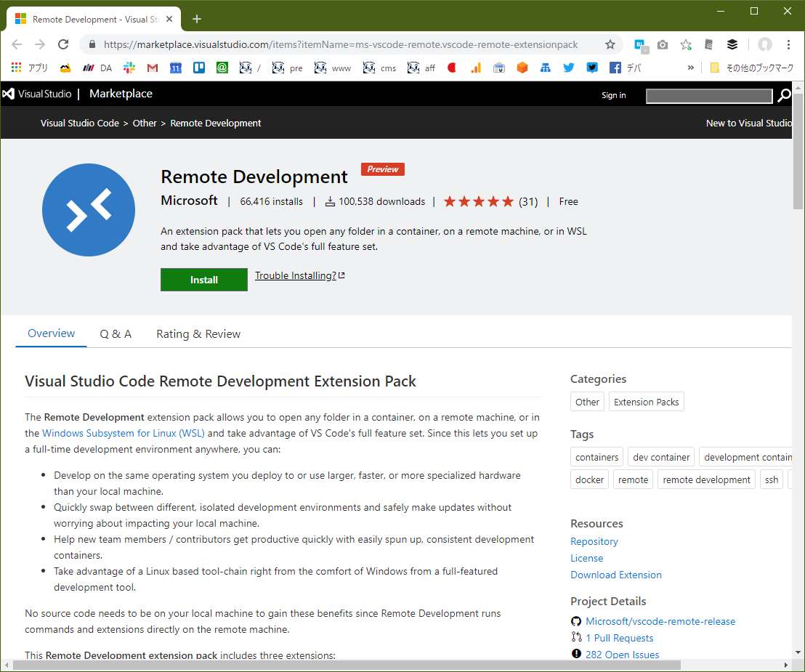The image size is (805, 672).
Task: Reload the page with the refresh icon
Action: point(63,44)
